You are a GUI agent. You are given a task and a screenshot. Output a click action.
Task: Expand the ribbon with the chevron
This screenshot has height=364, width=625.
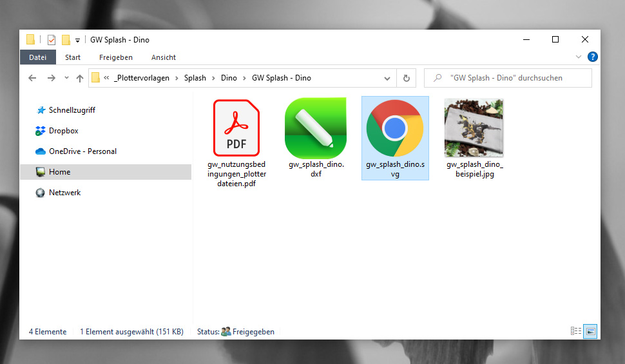pyautogui.click(x=579, y=57)
